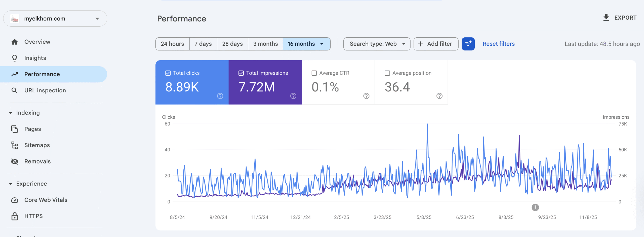Enable the Average position checkbox
The image size is (644, 237).
click(387, 73)
